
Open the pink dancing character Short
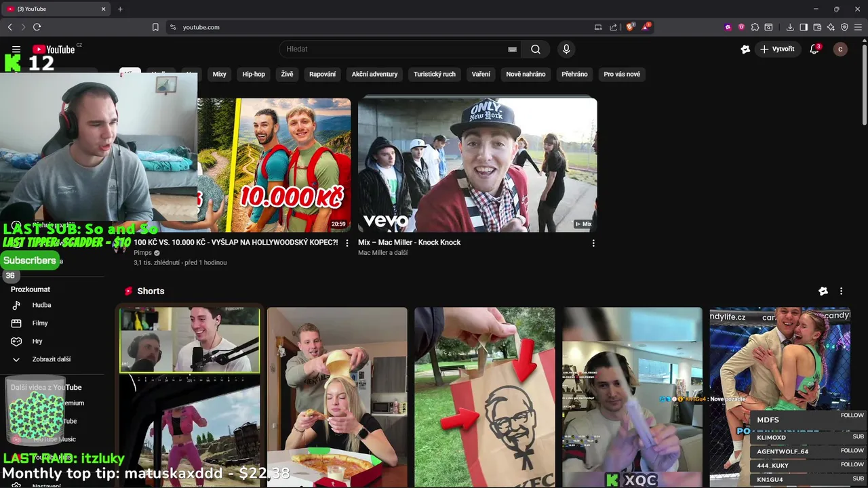pyautogui.click(x=189, y=397)
